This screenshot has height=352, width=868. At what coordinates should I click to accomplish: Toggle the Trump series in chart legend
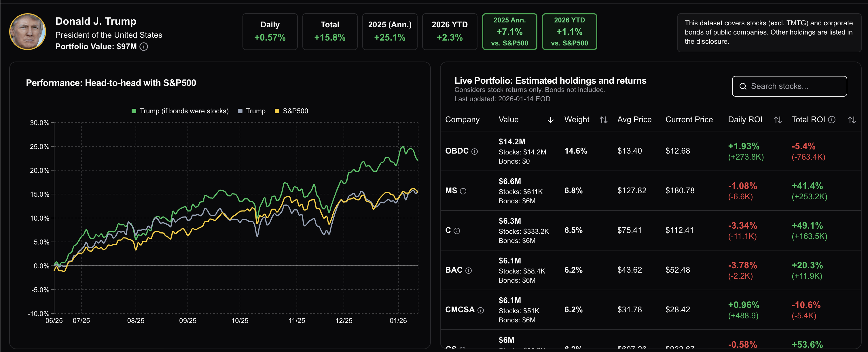(x=255, y=111)
